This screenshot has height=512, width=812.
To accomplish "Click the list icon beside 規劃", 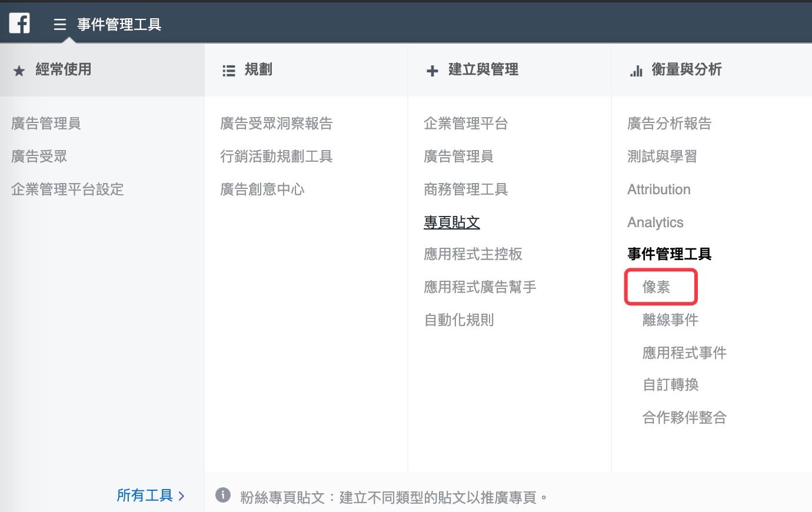I will [229, 71].
